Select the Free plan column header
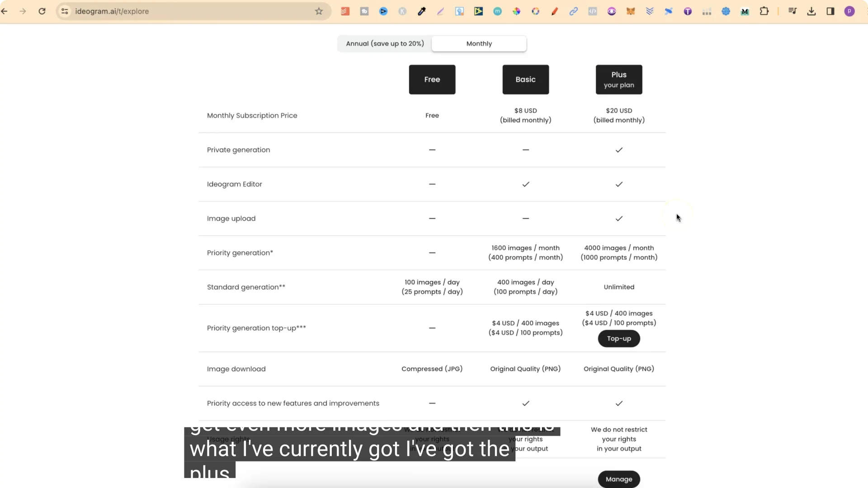The width and height of the screenshot is (868, 488). (x=432, y=79)
